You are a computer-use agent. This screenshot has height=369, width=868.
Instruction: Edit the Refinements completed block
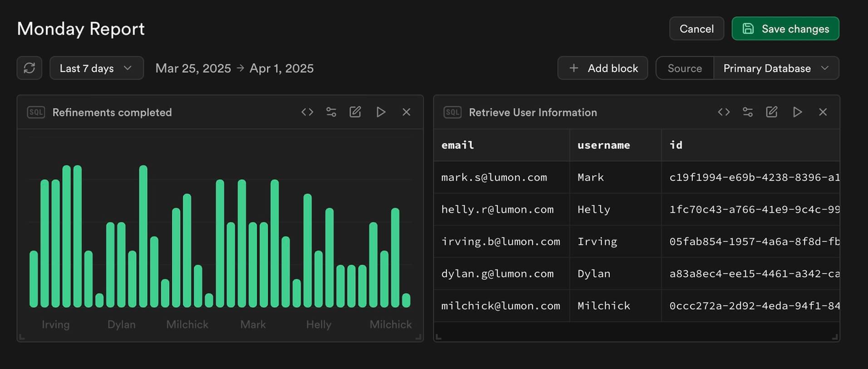(355, 112)
